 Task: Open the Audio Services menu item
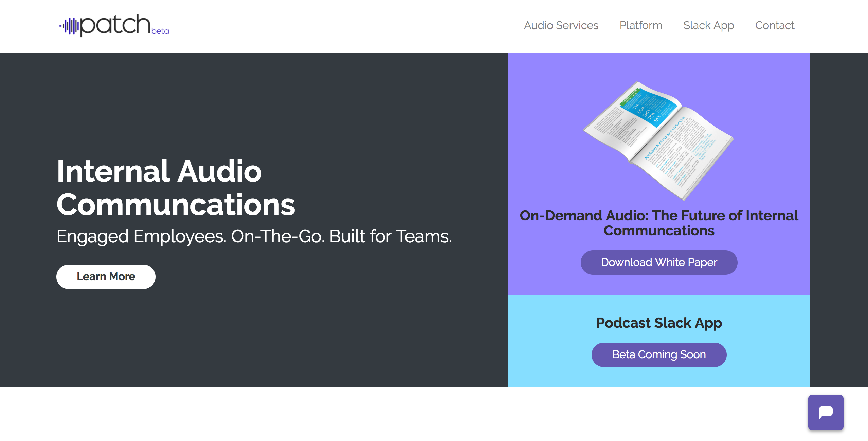pos(561,25)
